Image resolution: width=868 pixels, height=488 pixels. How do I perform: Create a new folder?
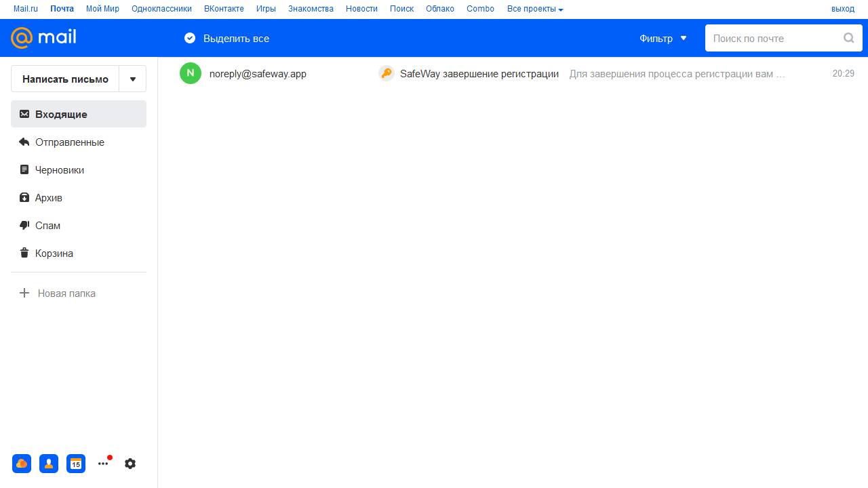tap(66, 293)
